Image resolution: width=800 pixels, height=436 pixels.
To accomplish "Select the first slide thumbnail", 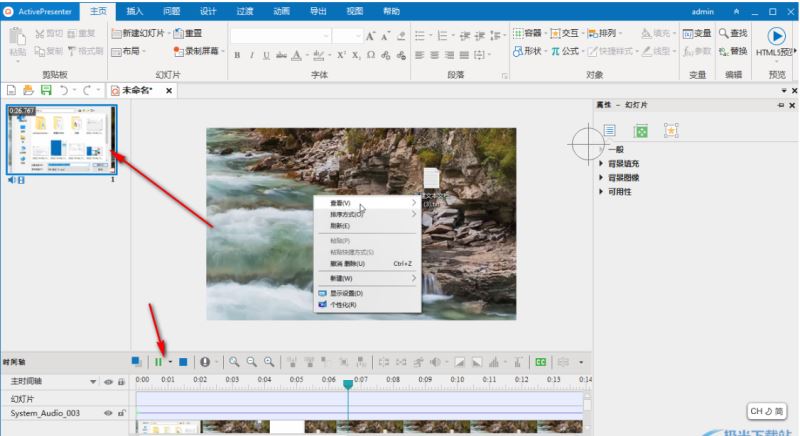I will pos(62,139).
